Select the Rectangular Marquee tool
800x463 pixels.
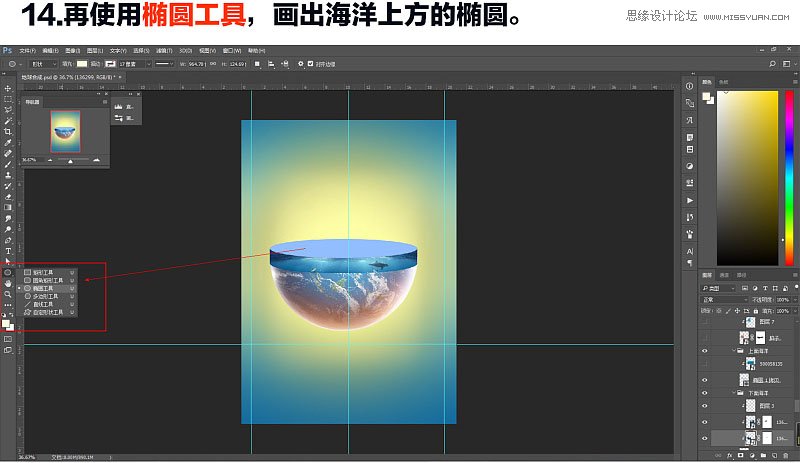(8, 99)
